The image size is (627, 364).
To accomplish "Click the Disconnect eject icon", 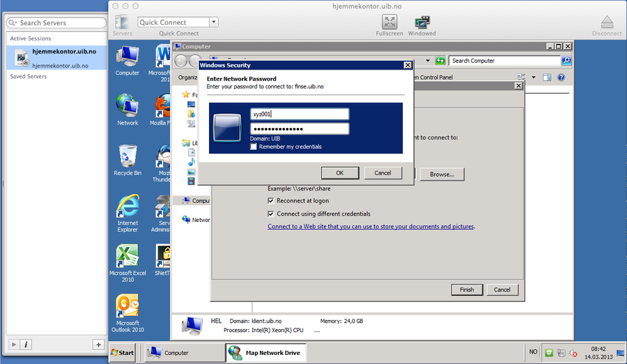I will tap(607, 22).
